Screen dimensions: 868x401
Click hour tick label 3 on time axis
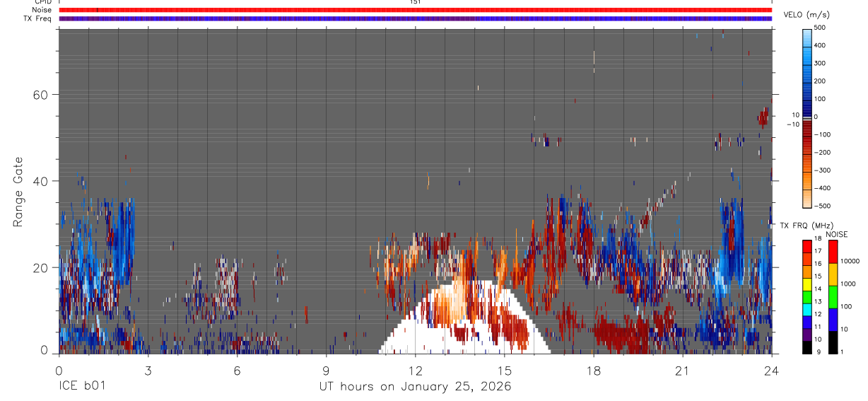tap(148, 370)
